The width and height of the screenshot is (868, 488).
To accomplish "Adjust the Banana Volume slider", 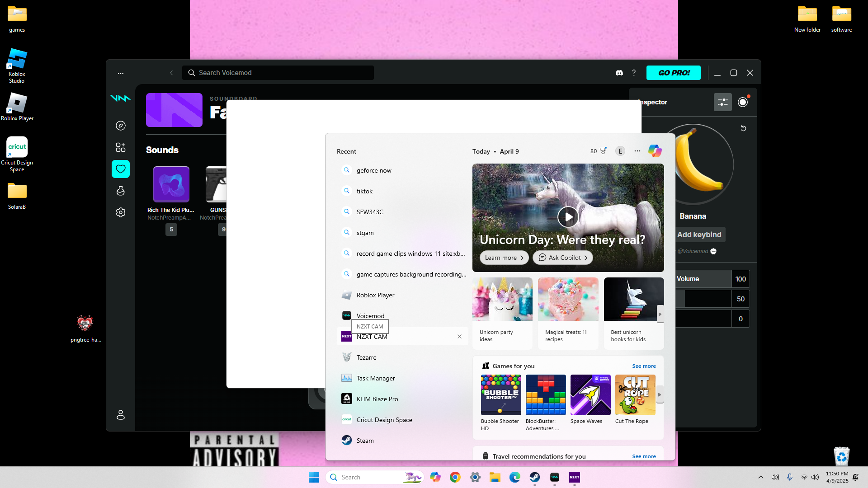I will click(x=703, y=279).
